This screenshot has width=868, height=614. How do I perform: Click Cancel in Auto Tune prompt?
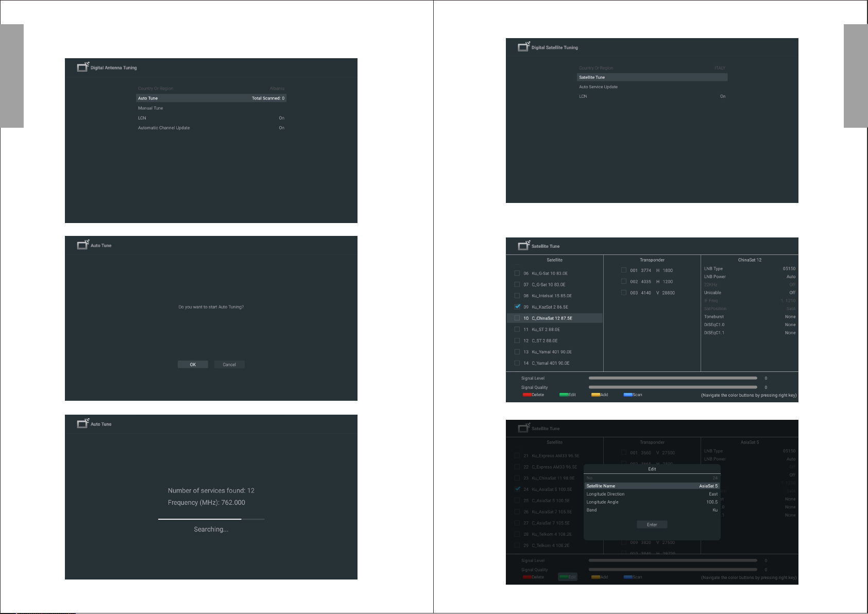(x=229, y=364)
